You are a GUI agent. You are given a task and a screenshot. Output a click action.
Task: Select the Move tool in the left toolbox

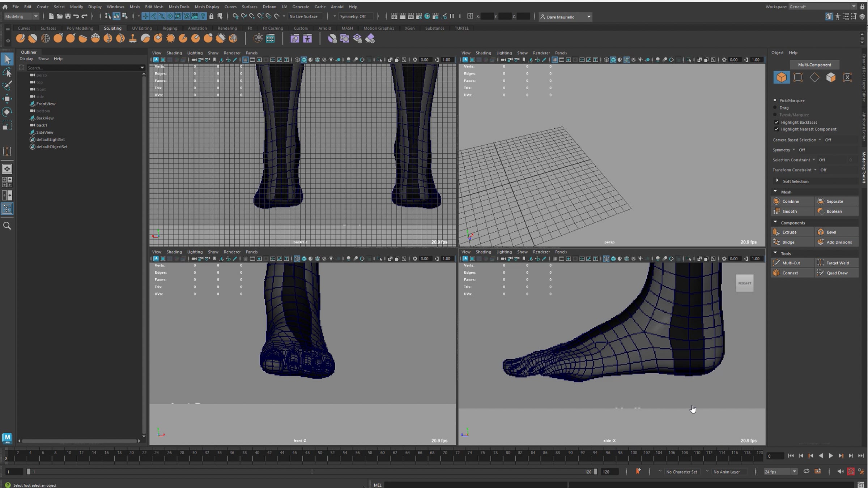tap(7, 98)
